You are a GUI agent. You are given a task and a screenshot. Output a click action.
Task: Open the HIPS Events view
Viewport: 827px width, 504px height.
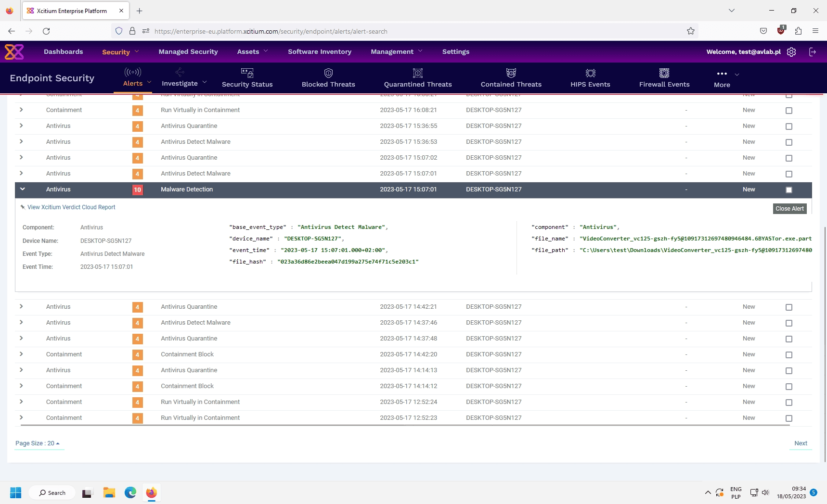(x=590, y=78)
